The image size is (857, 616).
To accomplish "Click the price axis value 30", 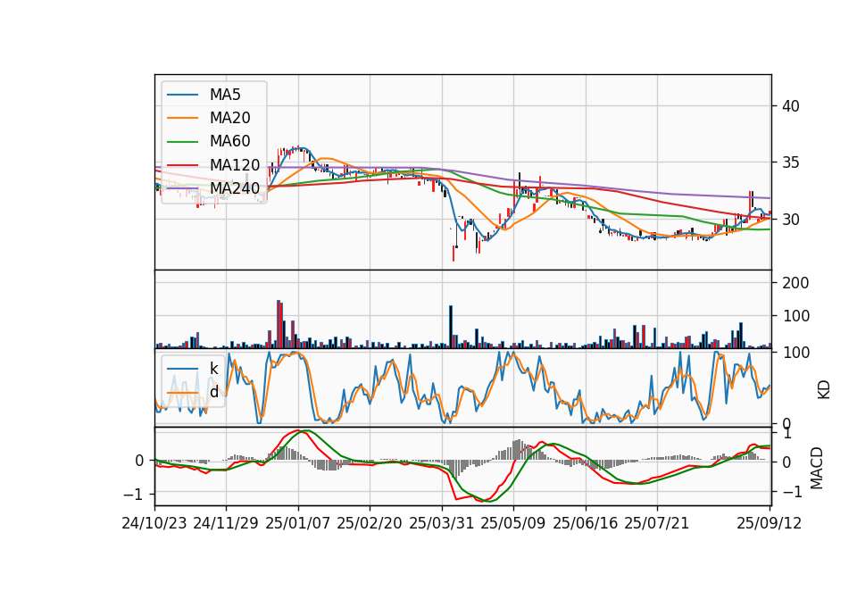I will click(790, 220).
